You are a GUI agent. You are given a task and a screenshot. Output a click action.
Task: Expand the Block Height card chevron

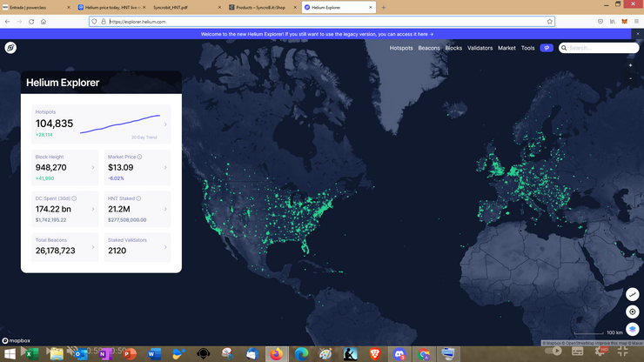[x=93, y=167]
